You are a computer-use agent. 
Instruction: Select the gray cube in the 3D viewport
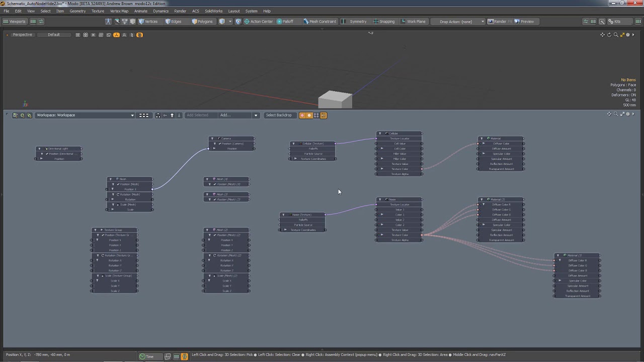click(335, 99)
